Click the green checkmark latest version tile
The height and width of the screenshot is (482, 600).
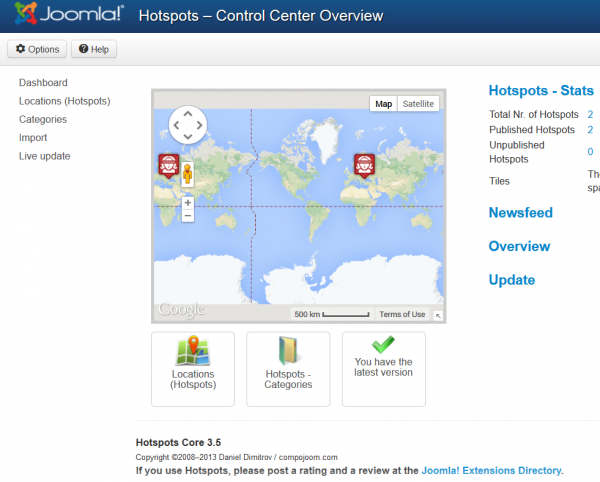tap(383, 369)
